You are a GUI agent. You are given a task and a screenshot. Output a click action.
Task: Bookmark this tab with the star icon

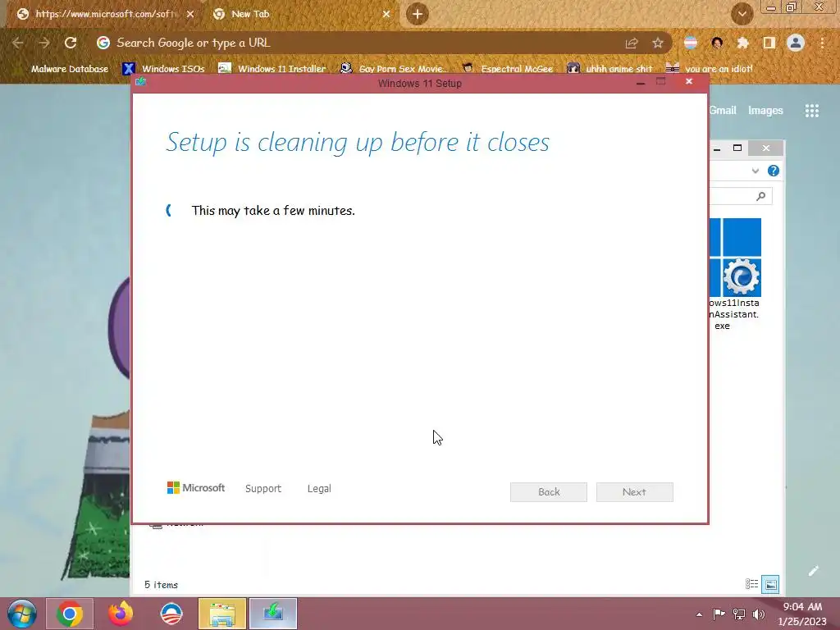coord(658,43)
